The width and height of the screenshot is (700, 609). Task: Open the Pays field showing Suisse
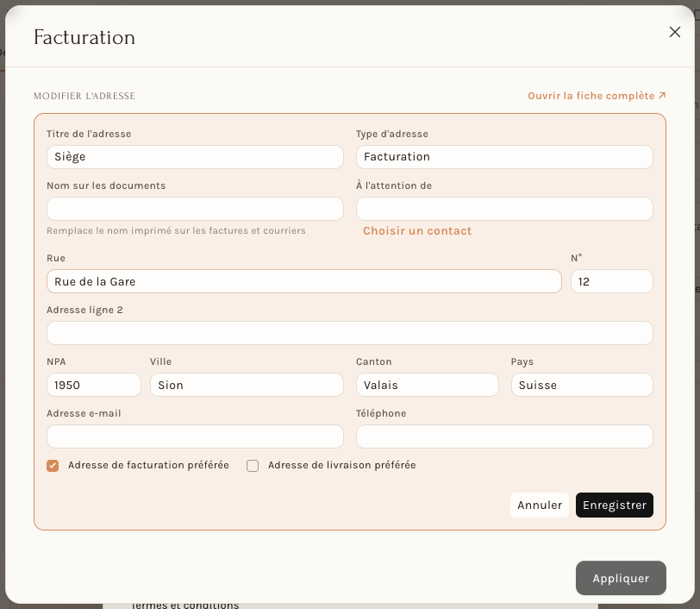pos(582,385)
